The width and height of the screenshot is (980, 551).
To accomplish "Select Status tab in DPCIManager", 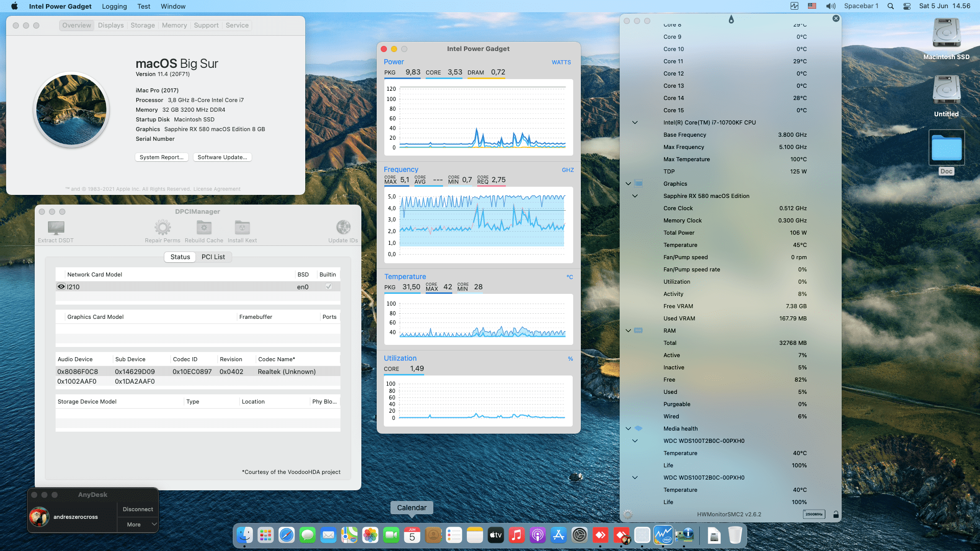I will point(180,257).
